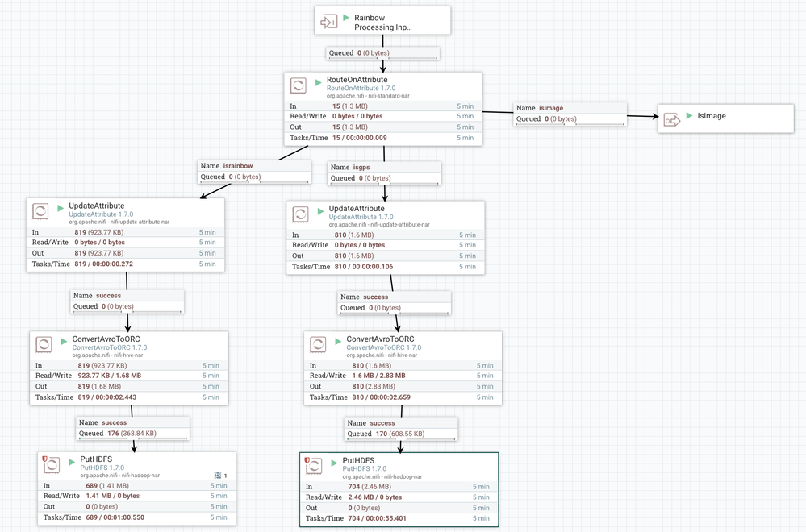Click active threads indicator on PutHDFS with 689 in
The width and height of the screenshot is (806, 532).
tap(221, 476)
